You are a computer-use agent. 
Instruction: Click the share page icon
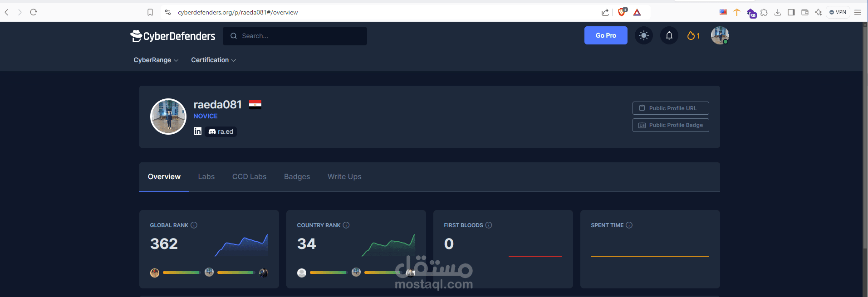coord(605,12)
